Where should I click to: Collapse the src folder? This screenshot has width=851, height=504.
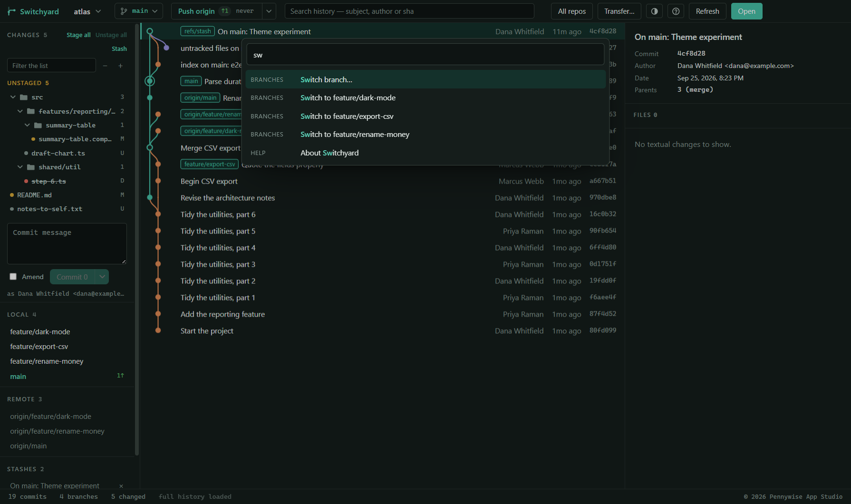click(x=13, y=97)
